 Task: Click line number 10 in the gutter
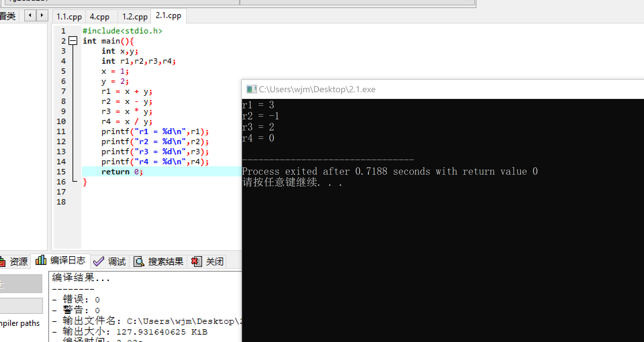coord(61,121)
